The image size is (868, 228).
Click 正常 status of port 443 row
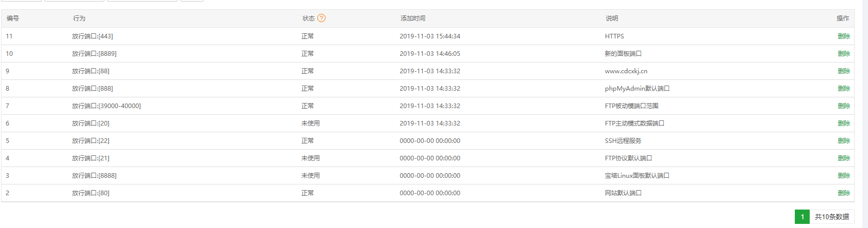(x=308, y=36)
